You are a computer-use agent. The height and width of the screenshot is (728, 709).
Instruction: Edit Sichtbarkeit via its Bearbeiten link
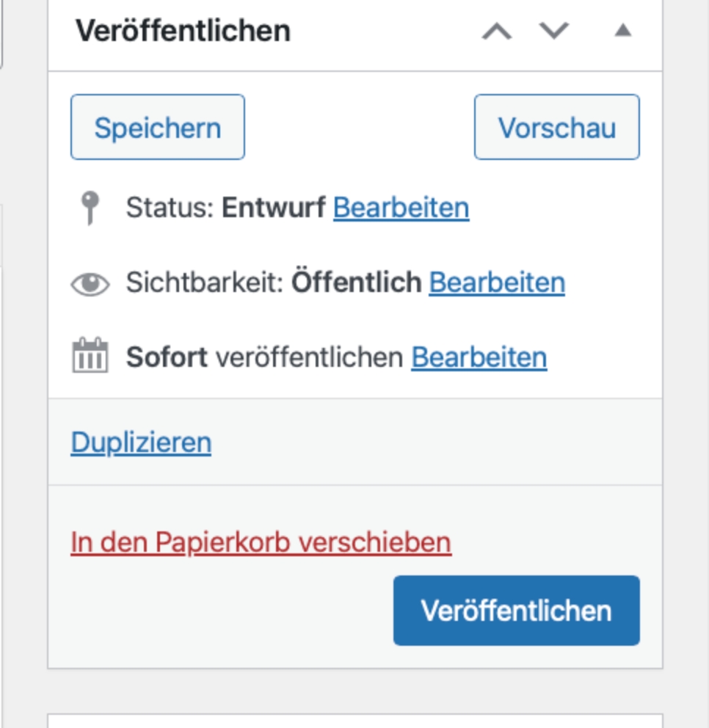496,283
